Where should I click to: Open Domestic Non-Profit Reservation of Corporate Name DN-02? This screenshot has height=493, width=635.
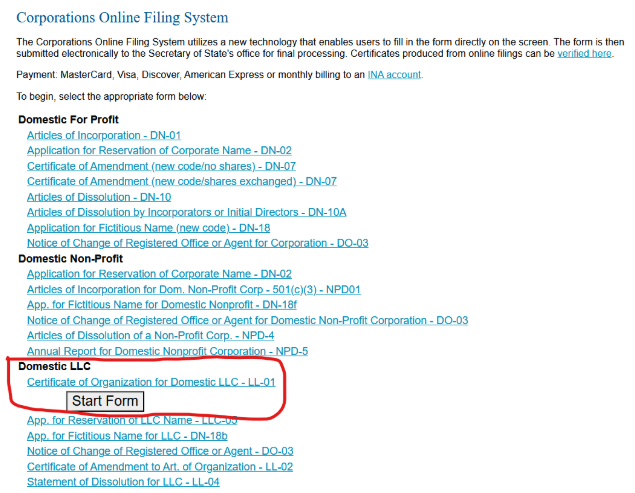tap(159, 274)
